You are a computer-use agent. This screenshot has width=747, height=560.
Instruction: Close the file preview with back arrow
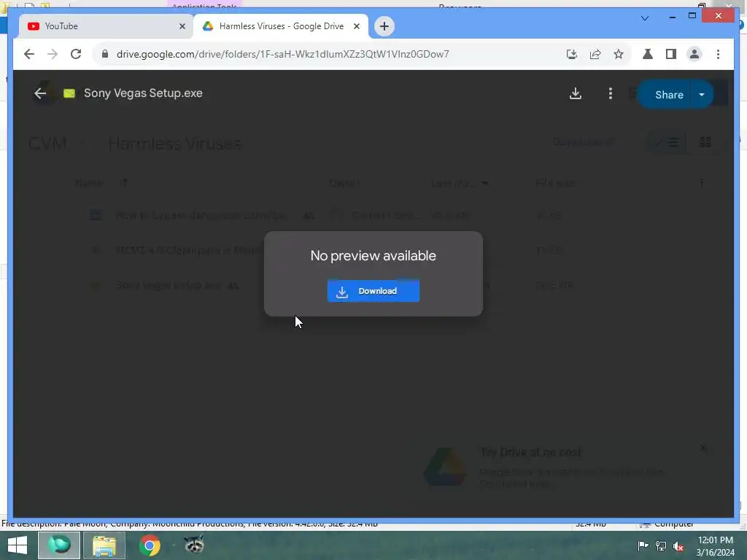[40, 93]
